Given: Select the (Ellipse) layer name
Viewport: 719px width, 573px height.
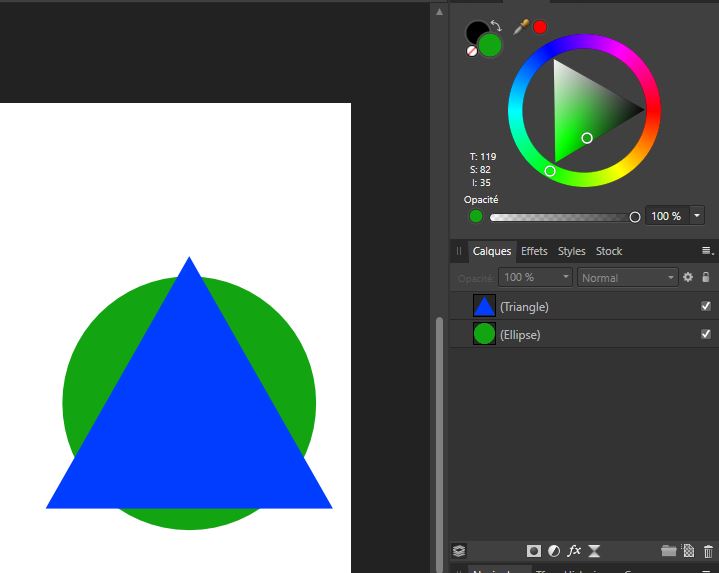Looking at the screenshot, I should [x=520, y=335].
